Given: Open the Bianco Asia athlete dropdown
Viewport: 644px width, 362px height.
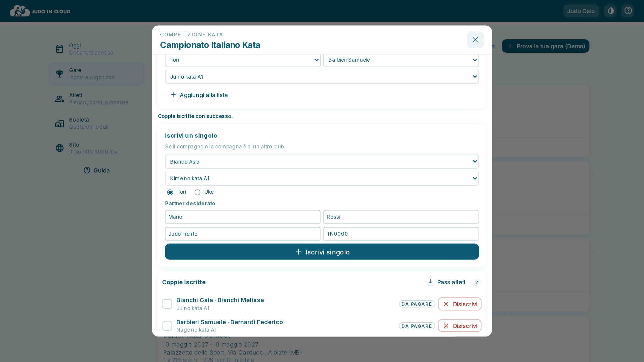Looking at the screenshot, I should tap(322, 161).
